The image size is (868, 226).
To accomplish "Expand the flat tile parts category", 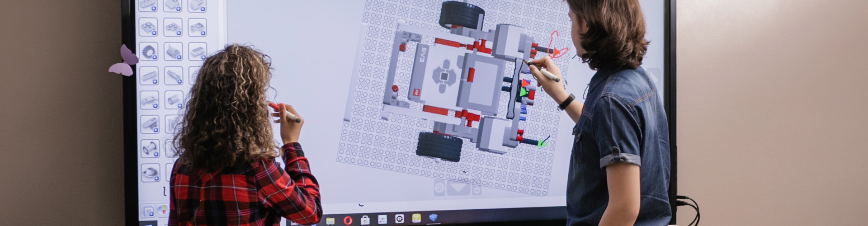I will 197,52.
